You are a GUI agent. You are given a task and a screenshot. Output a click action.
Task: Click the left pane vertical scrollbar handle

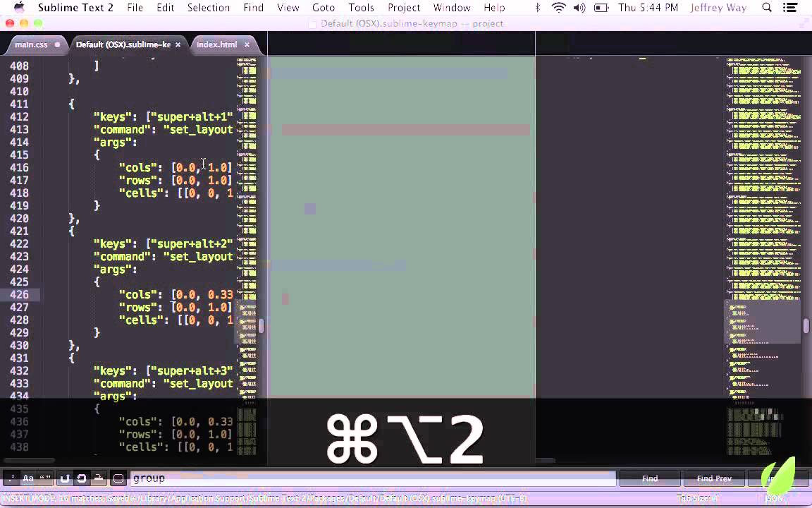point(262,325)
